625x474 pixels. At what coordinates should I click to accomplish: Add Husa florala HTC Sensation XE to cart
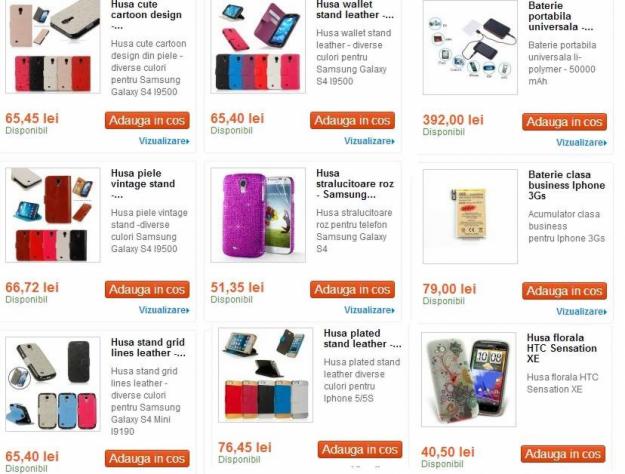point(563,454)
